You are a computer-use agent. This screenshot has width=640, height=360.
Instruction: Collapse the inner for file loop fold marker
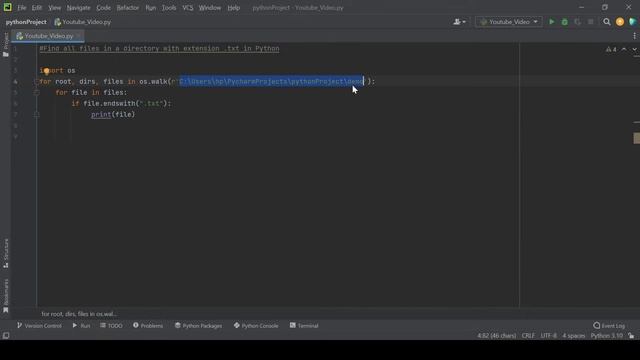[x=36, y=93]
